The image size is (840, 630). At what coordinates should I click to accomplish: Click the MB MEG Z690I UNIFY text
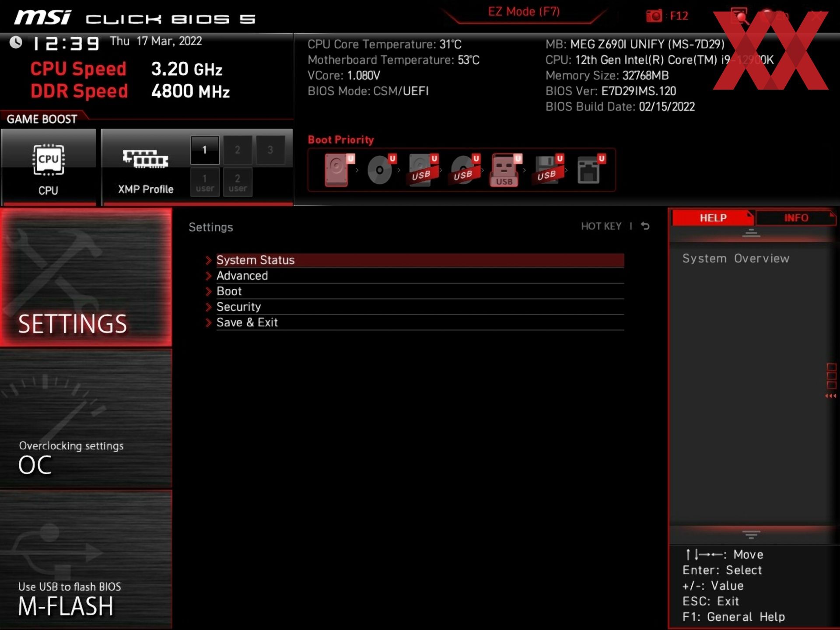click(x=635, y=44)
